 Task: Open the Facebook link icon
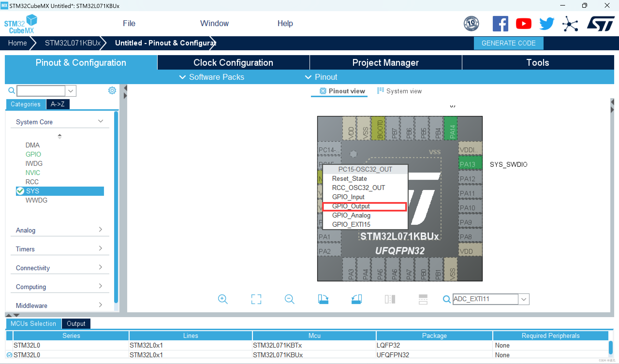pos(500,24)
